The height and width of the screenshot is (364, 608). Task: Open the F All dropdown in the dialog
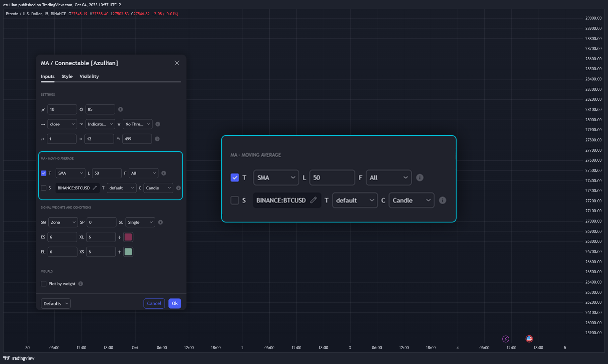point(143,173)
